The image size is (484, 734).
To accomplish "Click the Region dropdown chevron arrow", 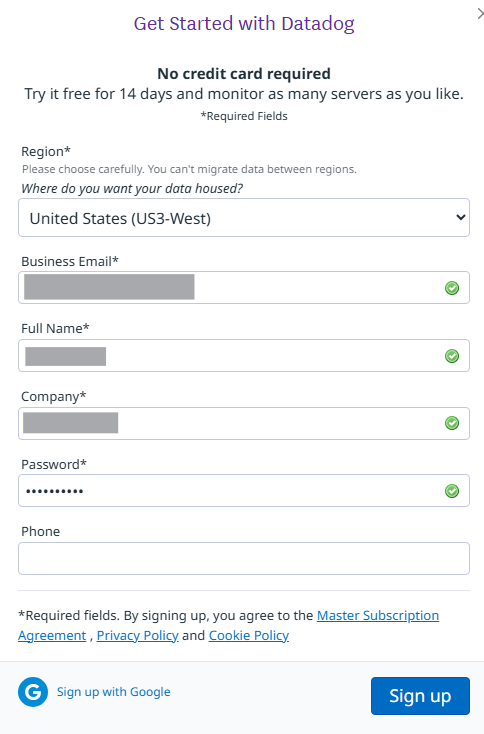I will (x=461, y=217).
